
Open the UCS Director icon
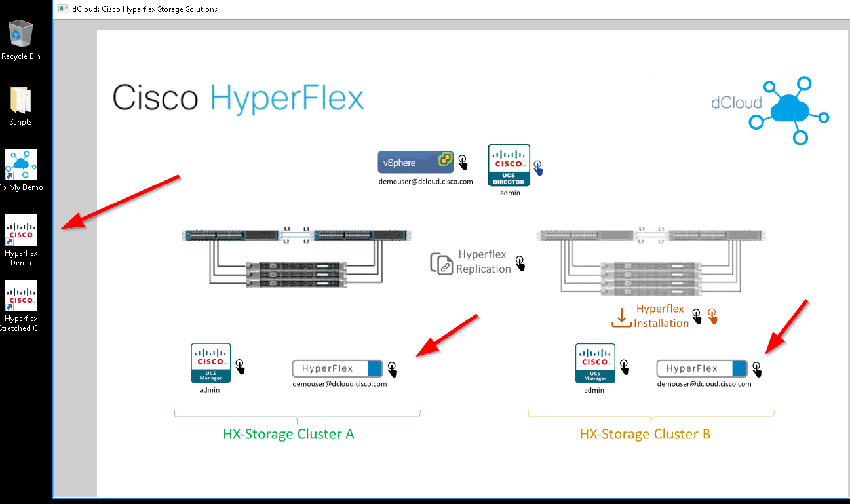[x=509, y=165]
